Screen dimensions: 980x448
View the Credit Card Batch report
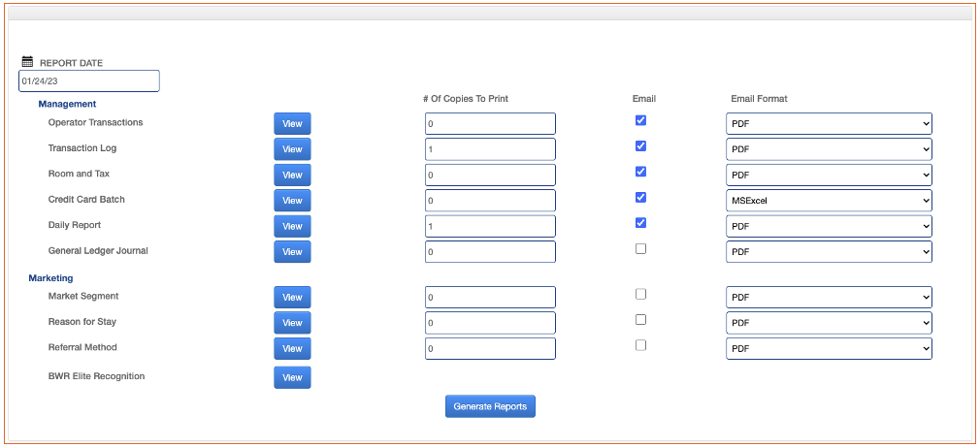[292, 200]
